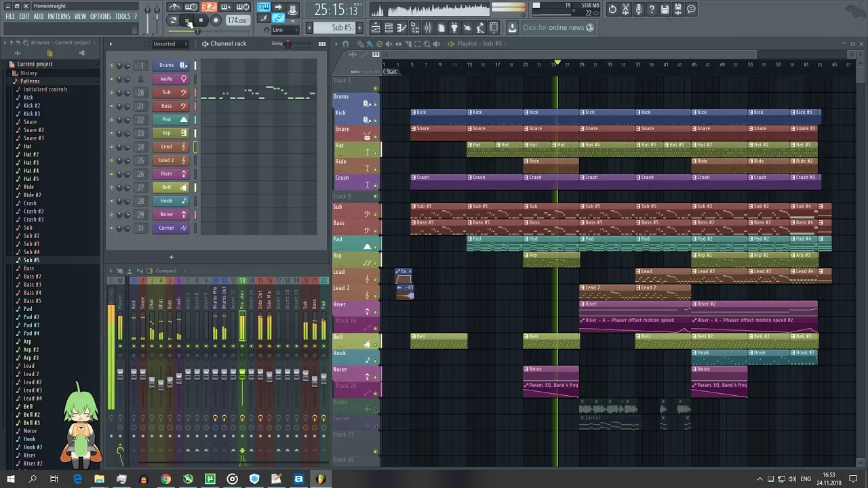Click the wait-for-input clock icon
Screen dimensions: 868x488
(x=191, y=7)
